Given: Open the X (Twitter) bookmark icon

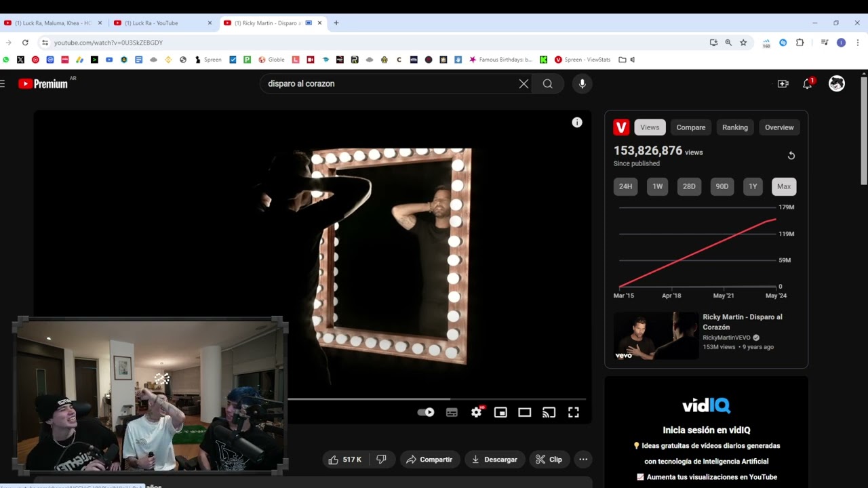Looking at the screenshot, I should 20,60.
